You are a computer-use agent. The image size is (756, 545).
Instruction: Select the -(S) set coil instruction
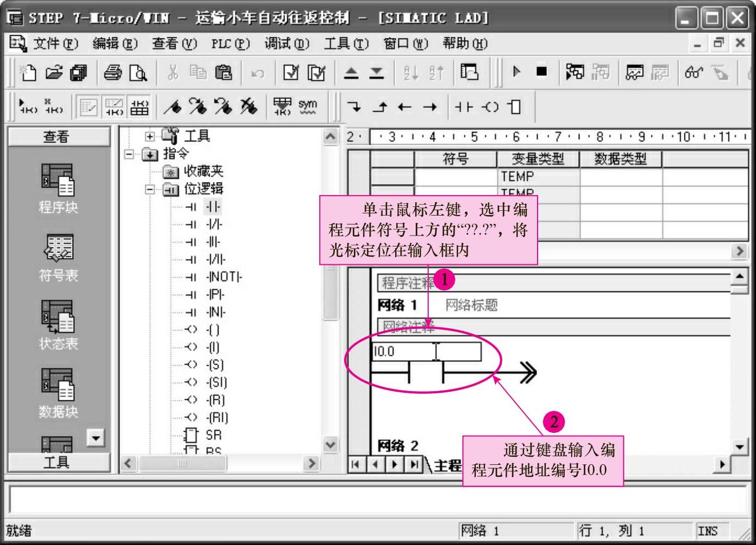tap(215, 365)
